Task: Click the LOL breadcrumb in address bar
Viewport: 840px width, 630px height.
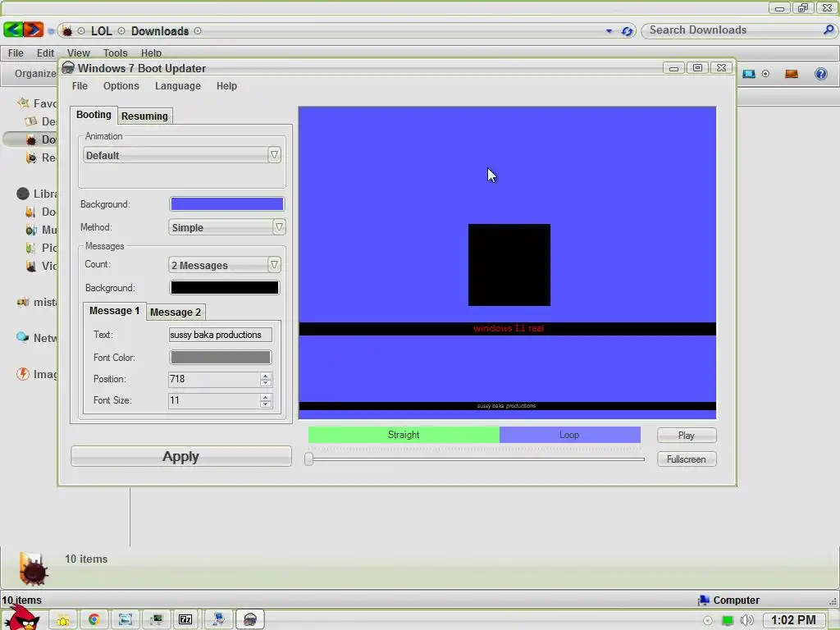Action: 101,31
